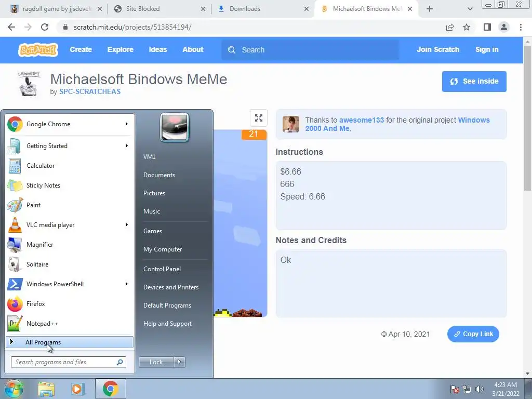Click Join Scratch link
Screen dimensions: 532x399
tap(437, 49)
